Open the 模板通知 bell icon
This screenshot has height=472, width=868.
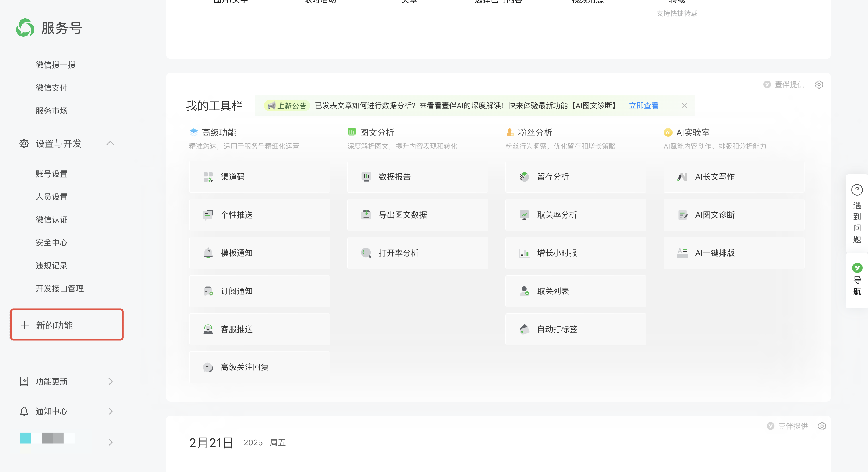coord(208,253)
